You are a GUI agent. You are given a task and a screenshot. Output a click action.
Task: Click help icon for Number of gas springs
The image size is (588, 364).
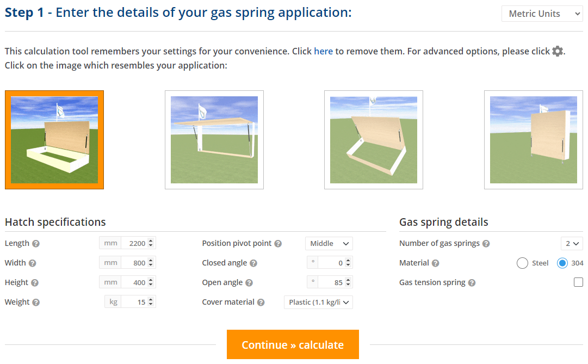coord(486,244)
